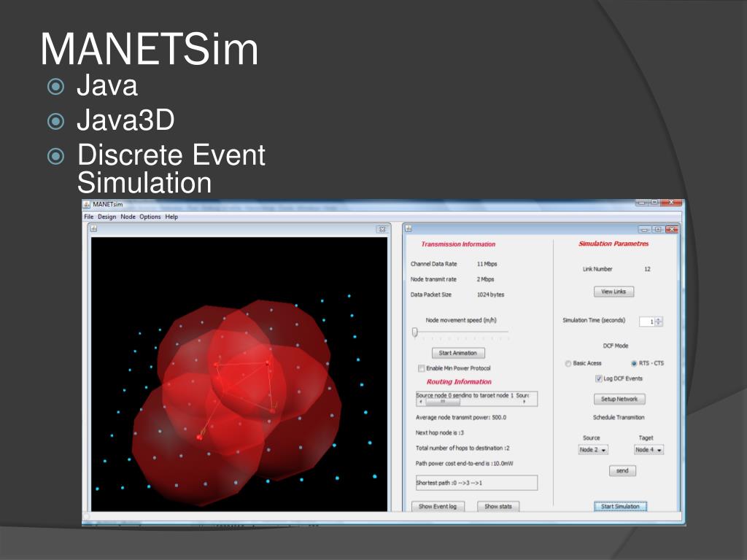
Task: Click the Start Simulation button
Action: (x=620, y=506)
